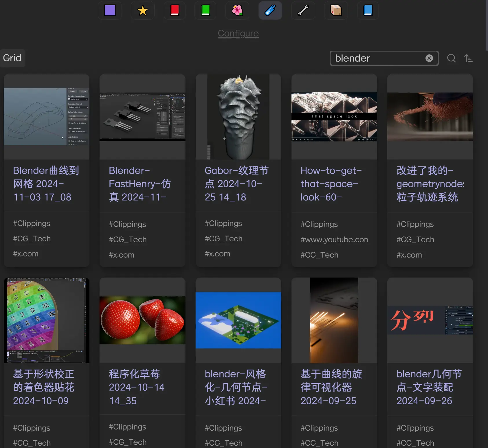Click #CG_Tech tag on Blender-FastHenry card

coord(128,240)
